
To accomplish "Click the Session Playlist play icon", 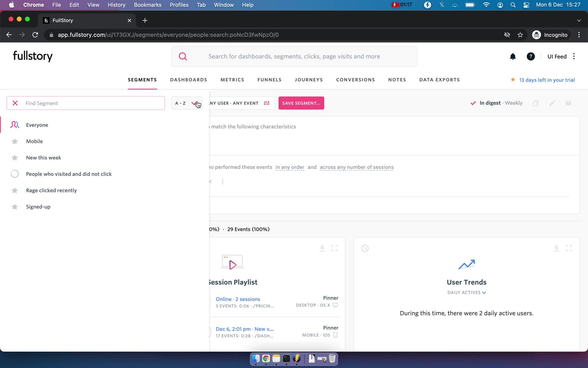I will pos(232,262).
